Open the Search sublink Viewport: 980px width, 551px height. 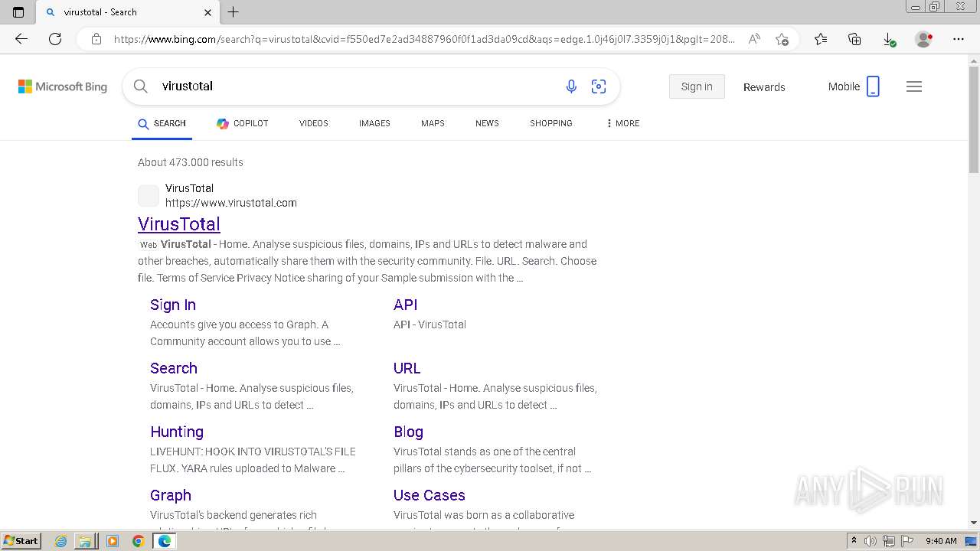tap(174, 368)
